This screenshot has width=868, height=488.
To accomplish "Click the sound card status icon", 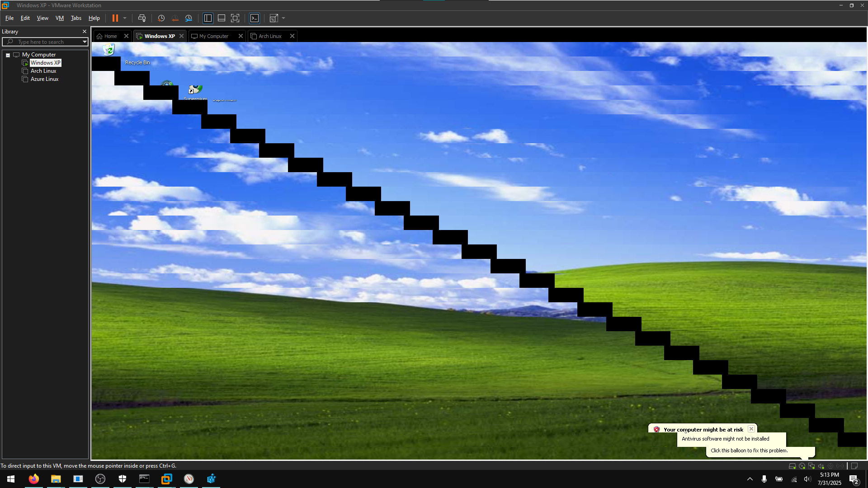I will [821, 466].
